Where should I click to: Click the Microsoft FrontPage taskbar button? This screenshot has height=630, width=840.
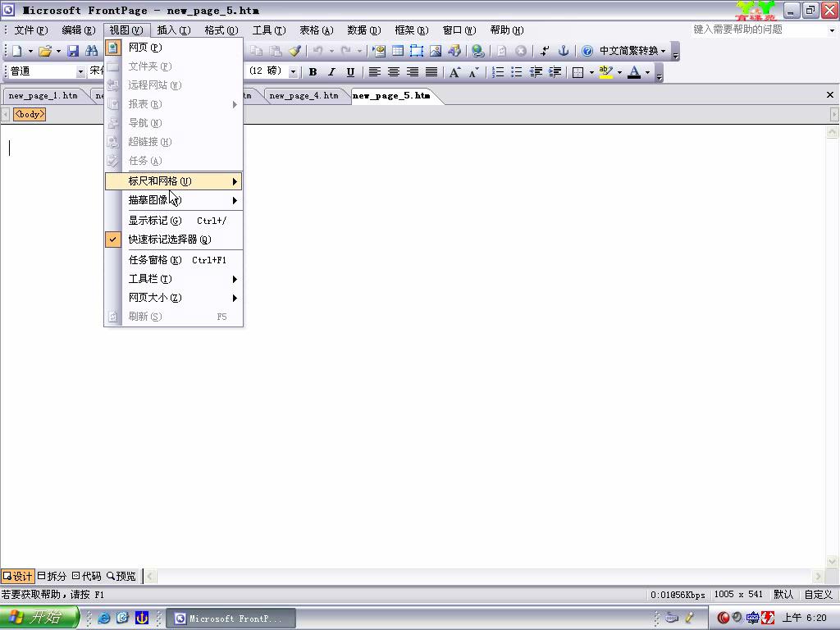coord(231,619)
